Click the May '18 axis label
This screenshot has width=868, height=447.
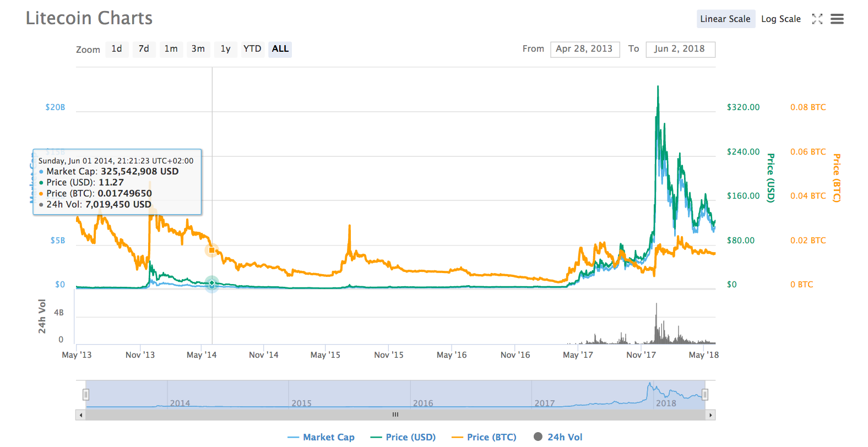pos(704,355)
